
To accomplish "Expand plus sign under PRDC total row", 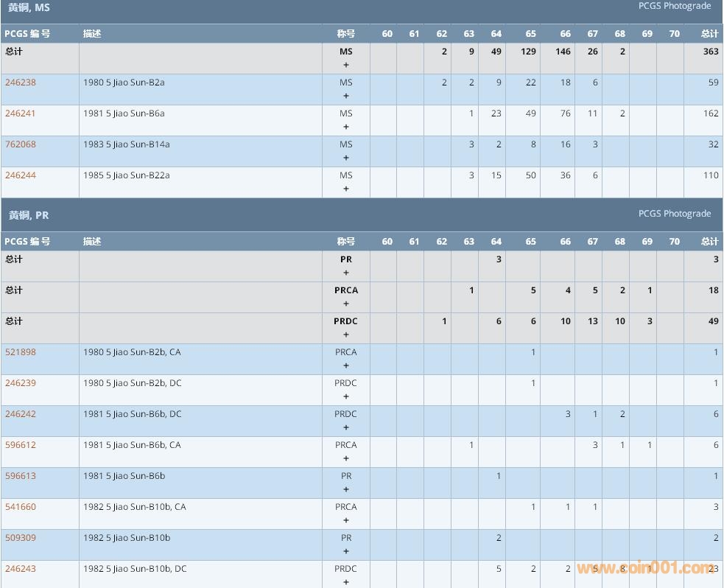I will (x=346, y=335).
